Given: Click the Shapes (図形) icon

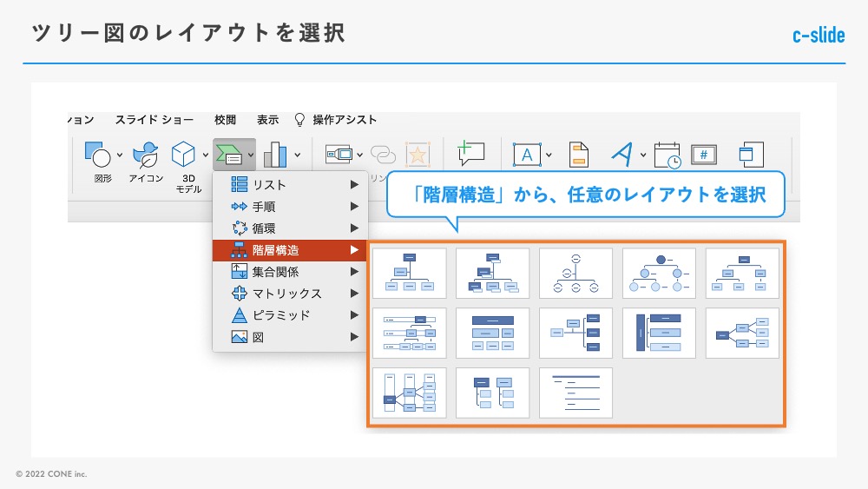Looking at the screenshot, I should (x=97, y=155).
